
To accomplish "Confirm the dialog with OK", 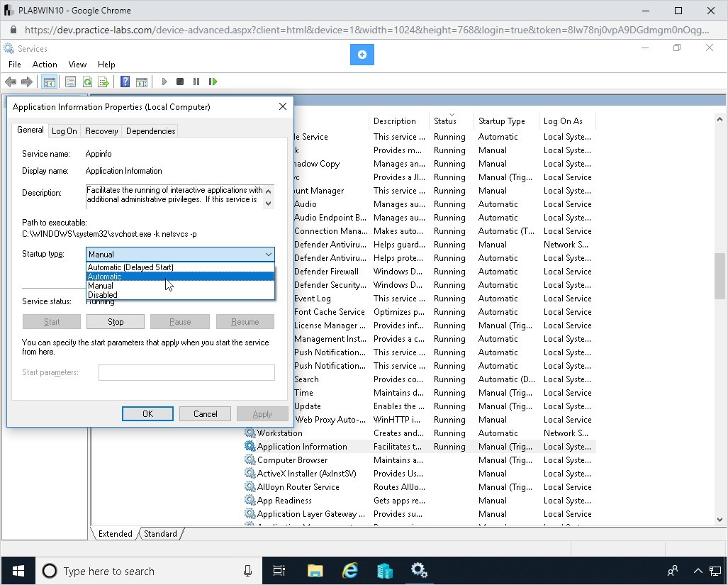I will pos(147,413).
